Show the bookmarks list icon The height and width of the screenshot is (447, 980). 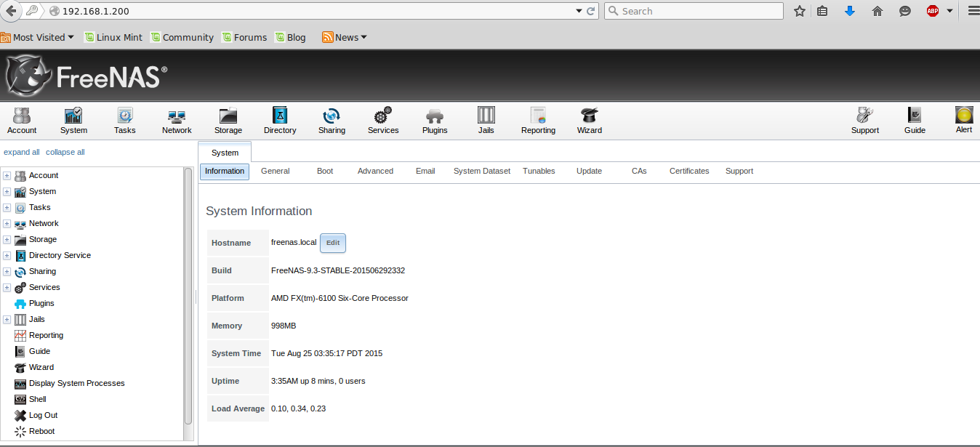[x=822, y=11]
